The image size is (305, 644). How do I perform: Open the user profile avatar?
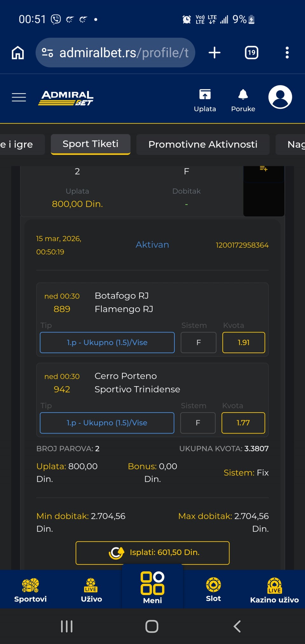point(280,97)
